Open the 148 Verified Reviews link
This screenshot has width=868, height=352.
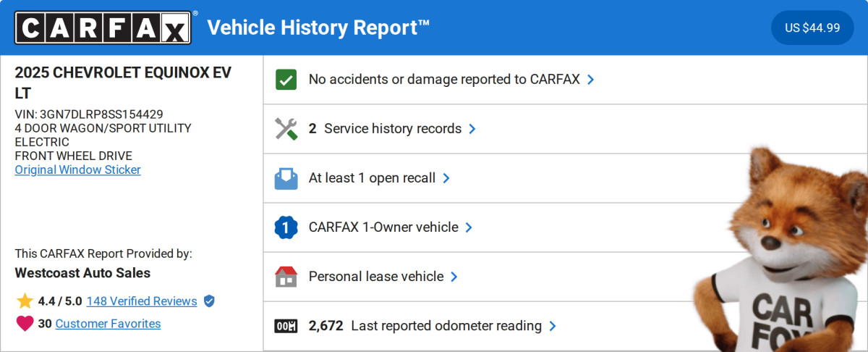coord(141,301)
